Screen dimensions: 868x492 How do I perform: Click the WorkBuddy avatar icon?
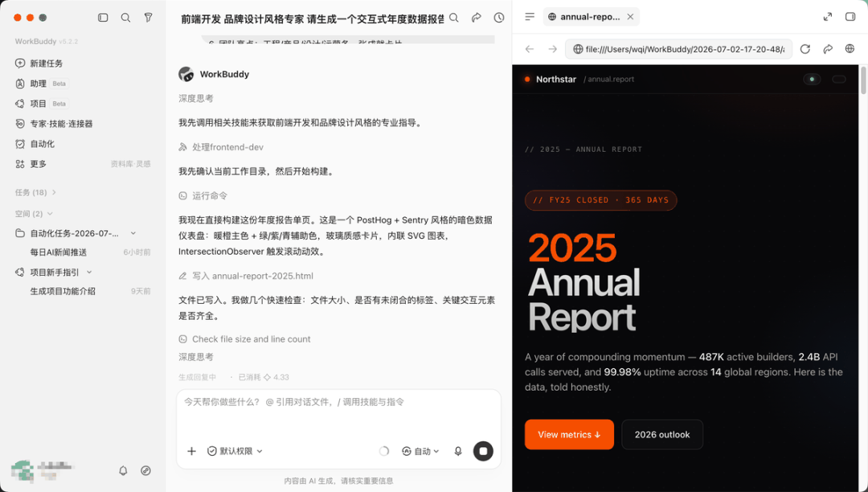click(186, 74)
